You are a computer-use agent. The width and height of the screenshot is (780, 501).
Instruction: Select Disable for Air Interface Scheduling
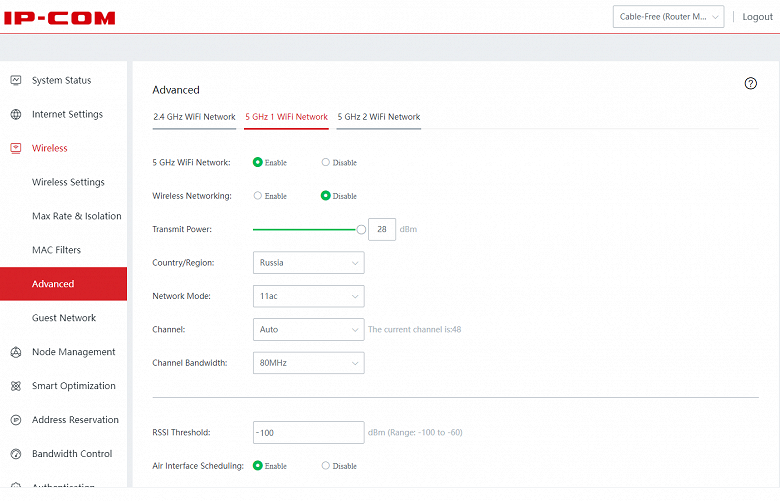click(326, 466)
